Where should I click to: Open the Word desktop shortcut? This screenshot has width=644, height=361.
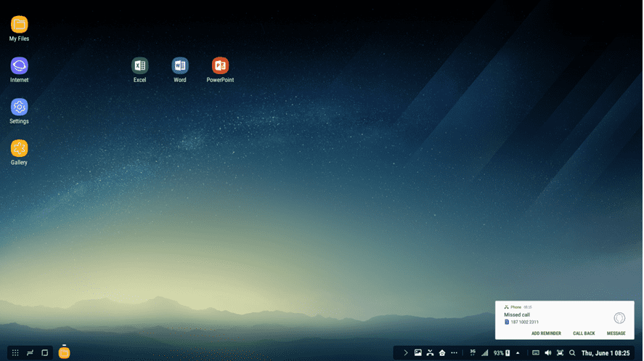point(180,66)
